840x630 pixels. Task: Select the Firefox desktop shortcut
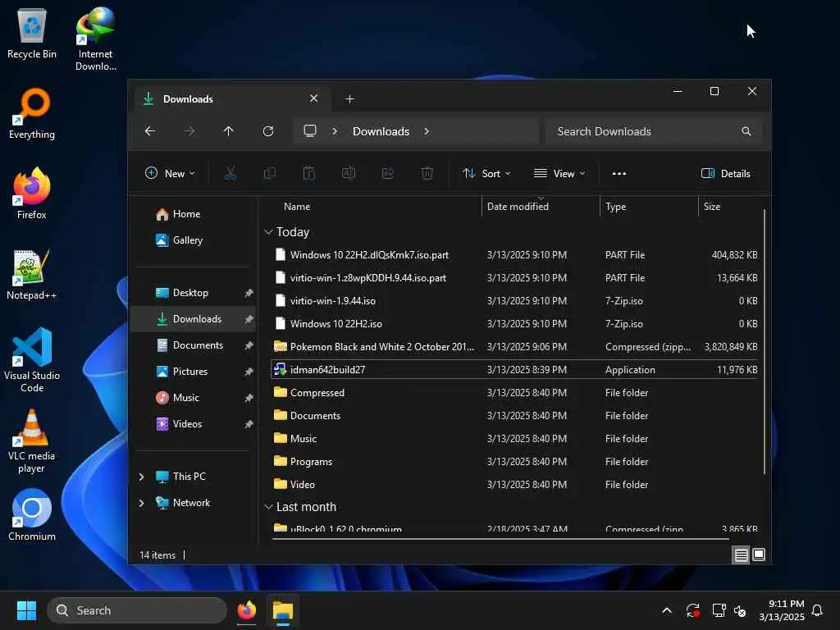click(x=32, y=194)
